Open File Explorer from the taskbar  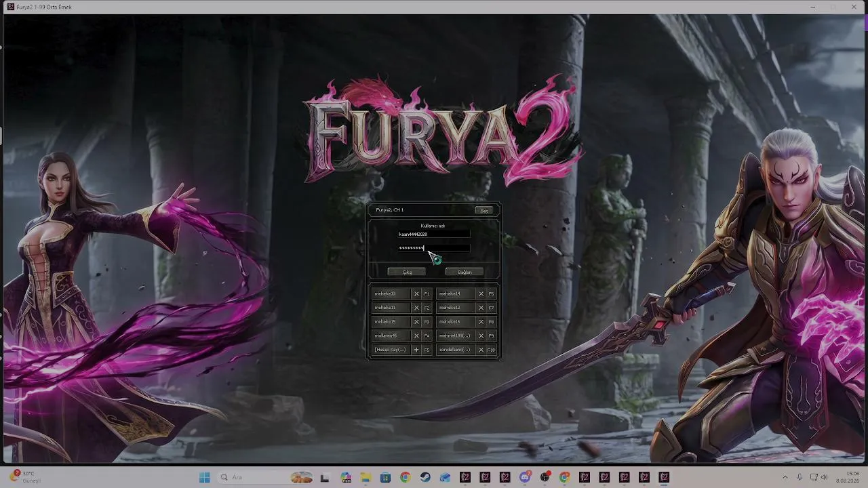(x=366, y=477)
